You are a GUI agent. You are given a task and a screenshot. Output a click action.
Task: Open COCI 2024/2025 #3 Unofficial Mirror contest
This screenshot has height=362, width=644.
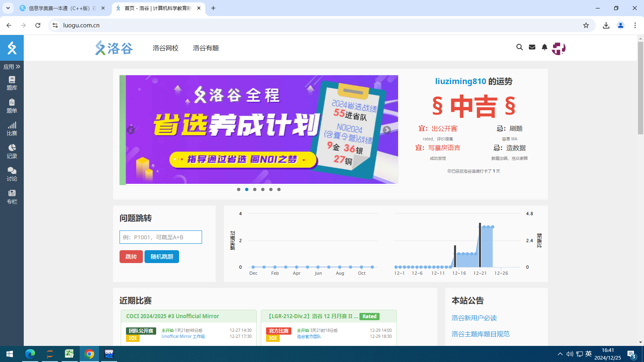[x=173, y=316]
